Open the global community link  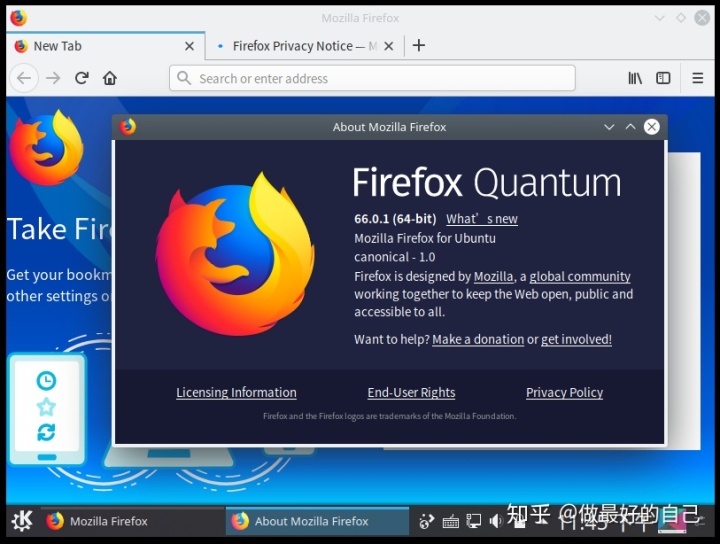point(580,276)
